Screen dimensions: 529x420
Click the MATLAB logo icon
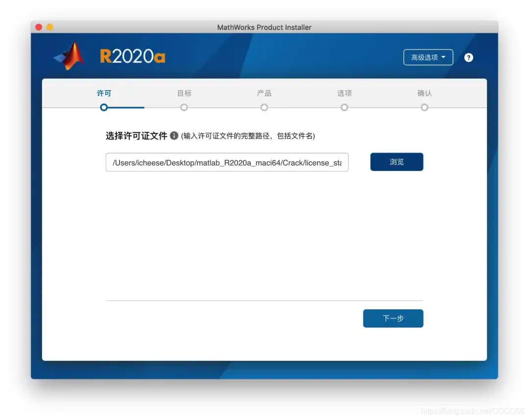(x=69, y=56)
